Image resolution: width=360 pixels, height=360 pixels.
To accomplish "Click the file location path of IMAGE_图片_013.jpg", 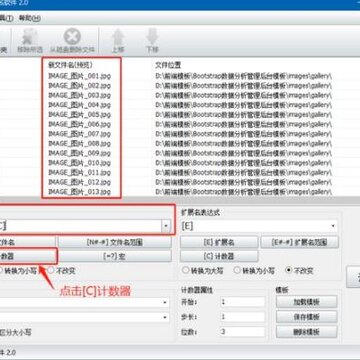I will 243,192.
